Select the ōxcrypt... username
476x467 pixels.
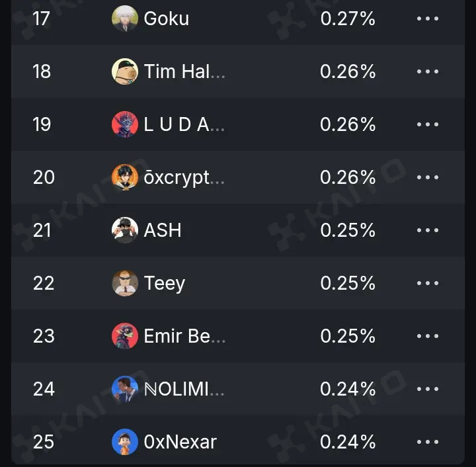(x=184, y=178)
